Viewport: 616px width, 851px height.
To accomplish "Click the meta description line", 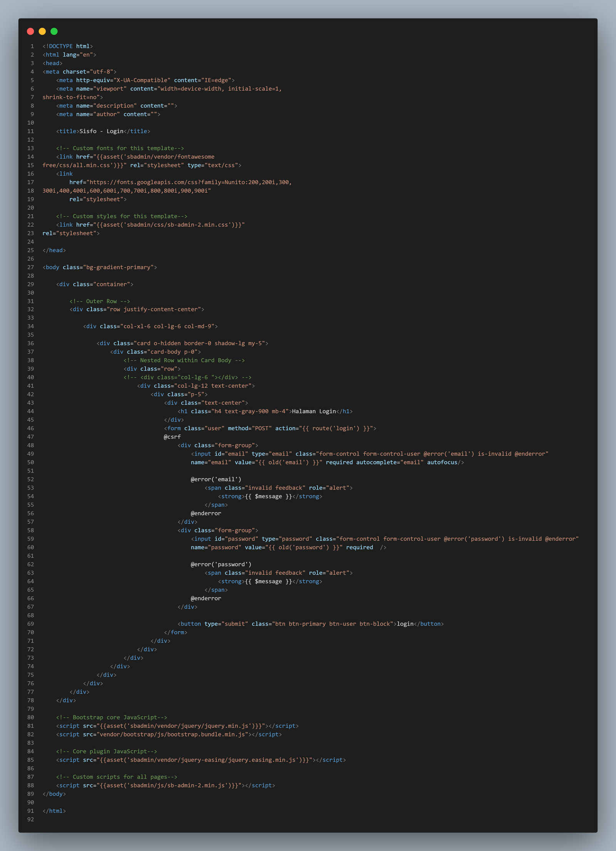I will point(117,106).
